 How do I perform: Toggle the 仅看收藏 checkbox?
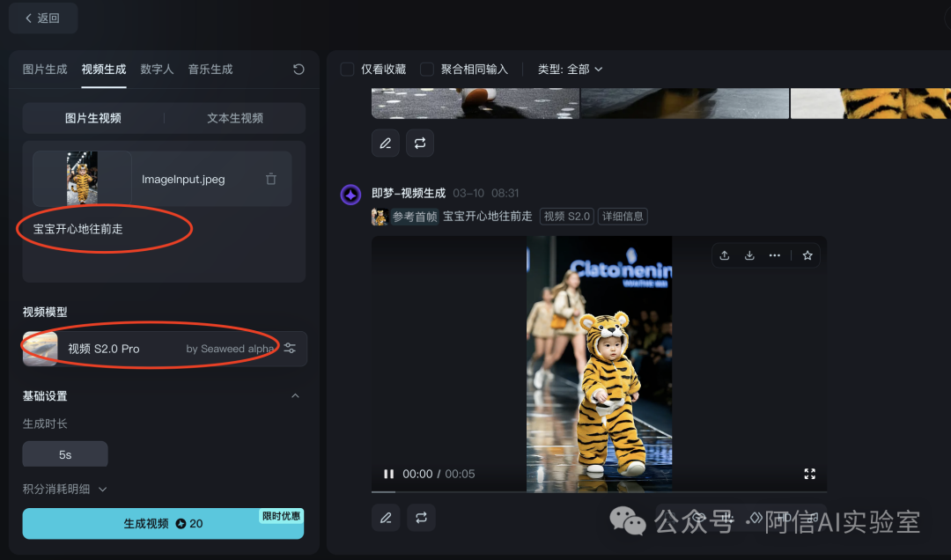click(347, 70)
